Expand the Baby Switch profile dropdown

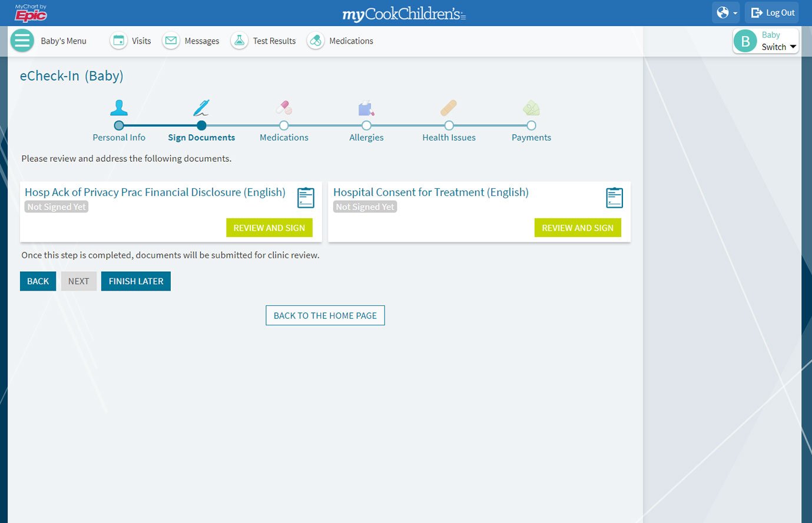point(766,41)
